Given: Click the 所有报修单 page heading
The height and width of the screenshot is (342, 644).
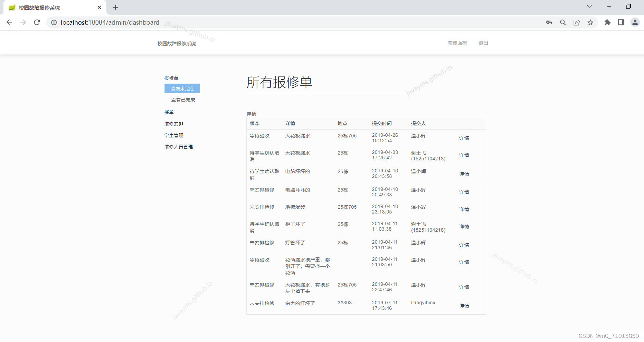Looking at the screenshot, I should [279, 82].
